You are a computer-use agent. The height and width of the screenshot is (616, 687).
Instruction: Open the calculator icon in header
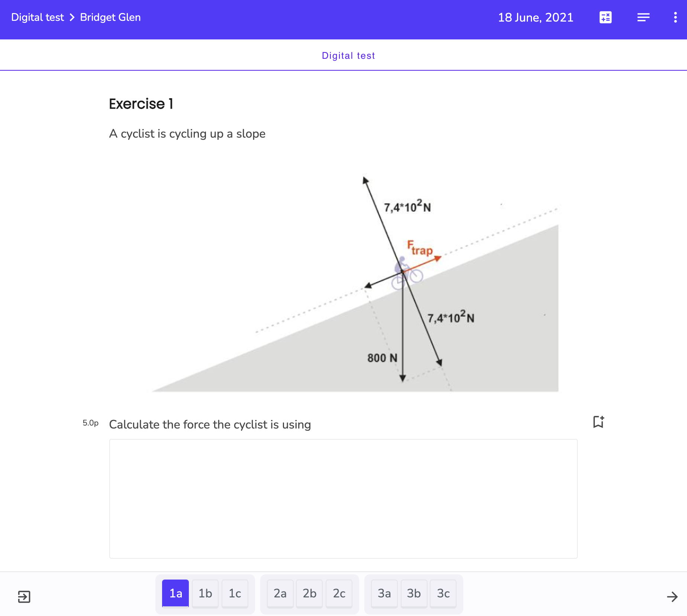[x=605, y=17]
